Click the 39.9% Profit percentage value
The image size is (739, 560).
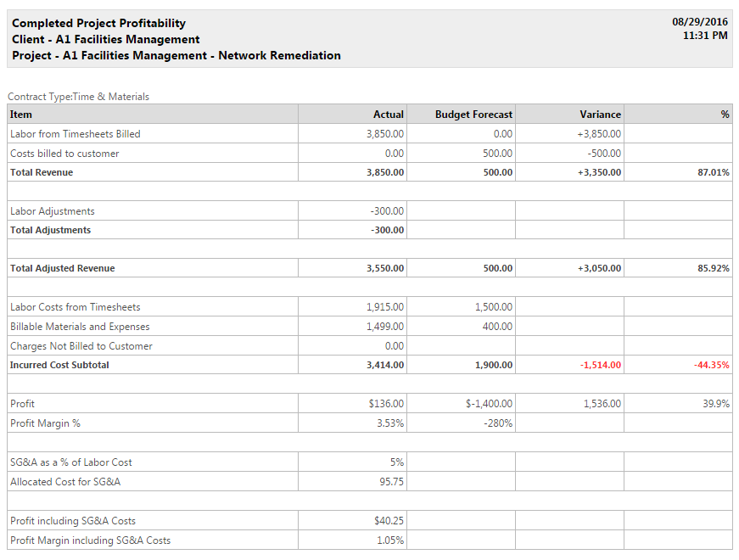pyautogui.click(x=716, y=404)
